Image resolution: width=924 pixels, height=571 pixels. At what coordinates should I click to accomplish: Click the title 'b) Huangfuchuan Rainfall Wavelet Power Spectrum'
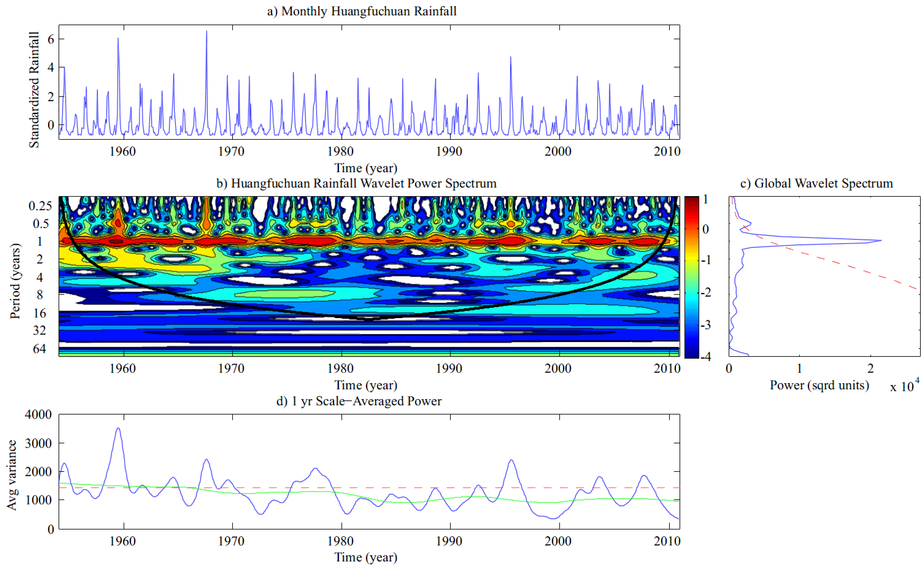[356, 183]
